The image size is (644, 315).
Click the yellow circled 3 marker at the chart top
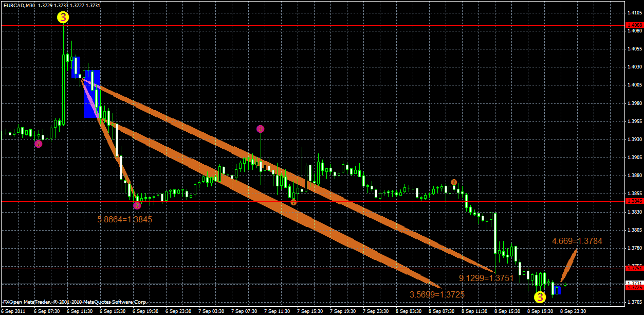[x=63, y=17]
